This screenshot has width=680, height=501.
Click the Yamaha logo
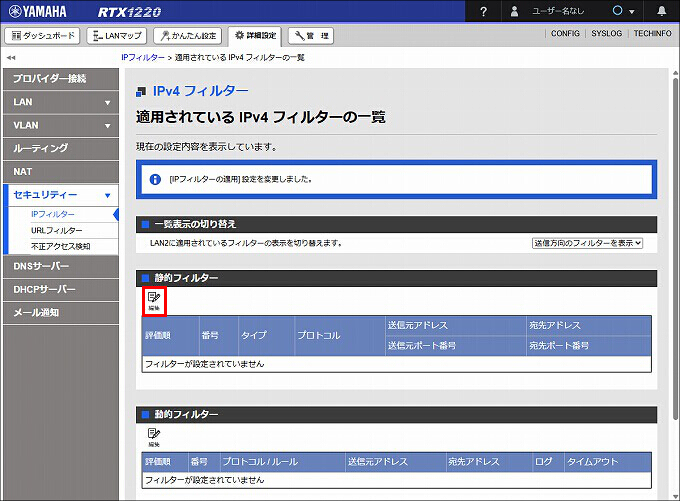38,11
